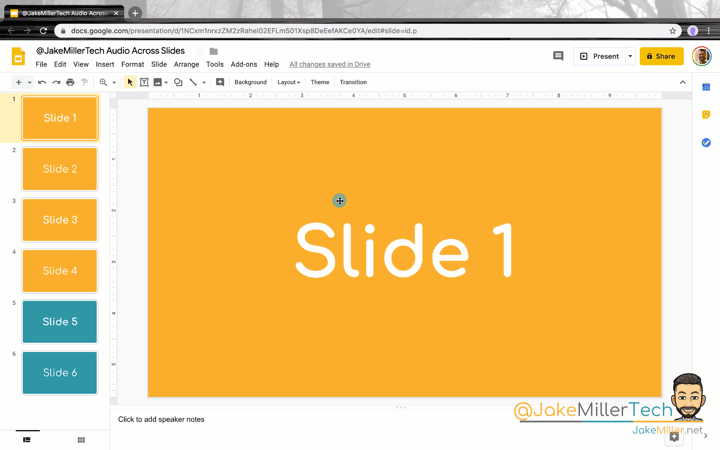Choose the select cursor tool
This screenshot has width=720, height=450.
tap(130, 82)
